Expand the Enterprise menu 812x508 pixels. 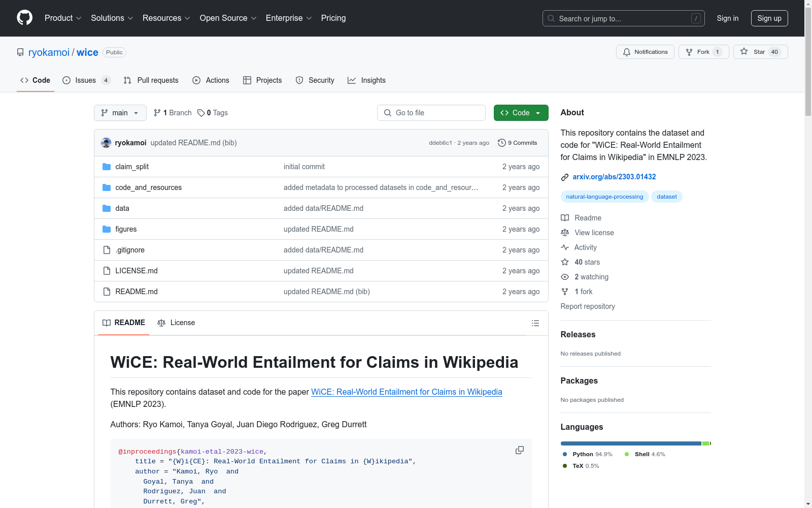(289, 18)
